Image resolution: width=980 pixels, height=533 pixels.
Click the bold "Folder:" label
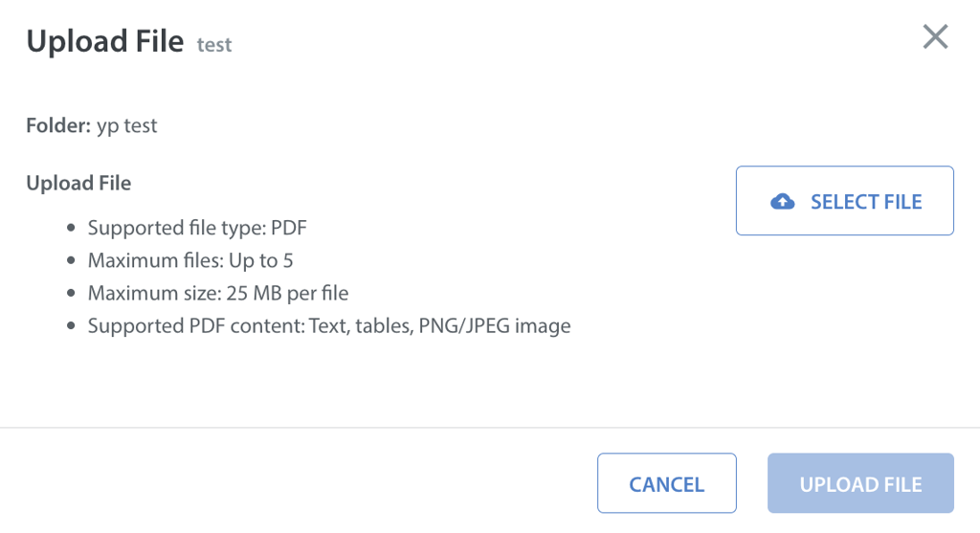pos(58,125)
